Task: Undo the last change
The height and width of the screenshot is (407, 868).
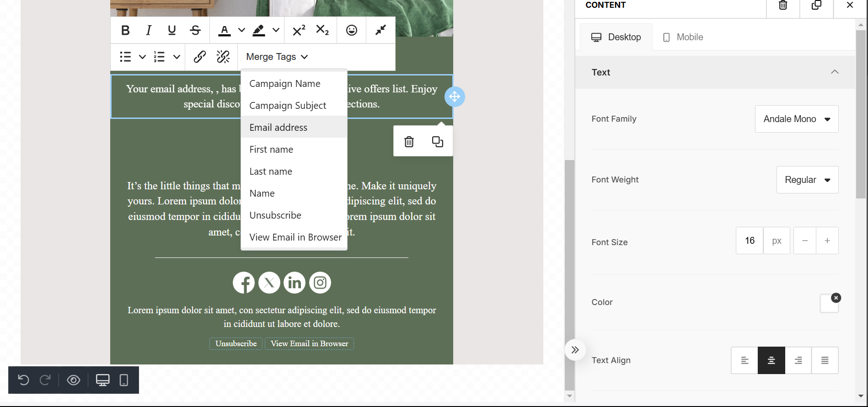Action: coord(23,380)
